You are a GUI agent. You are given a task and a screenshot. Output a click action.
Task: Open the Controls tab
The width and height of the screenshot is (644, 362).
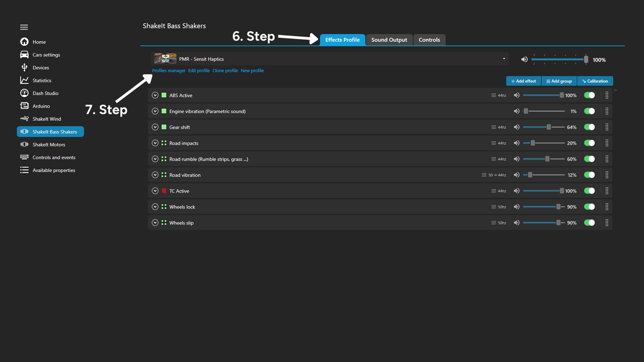click(429, 40)
